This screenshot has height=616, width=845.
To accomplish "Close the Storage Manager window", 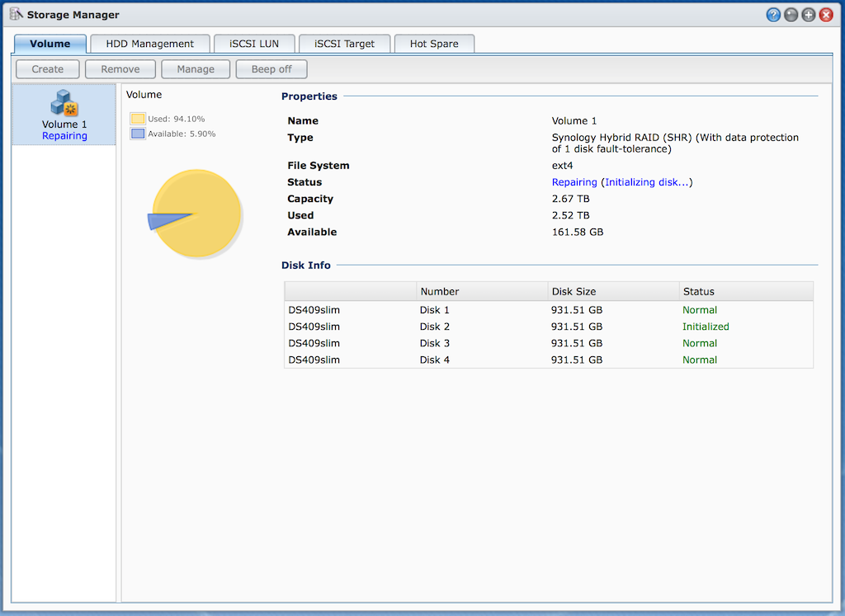I will pos(825,15).
